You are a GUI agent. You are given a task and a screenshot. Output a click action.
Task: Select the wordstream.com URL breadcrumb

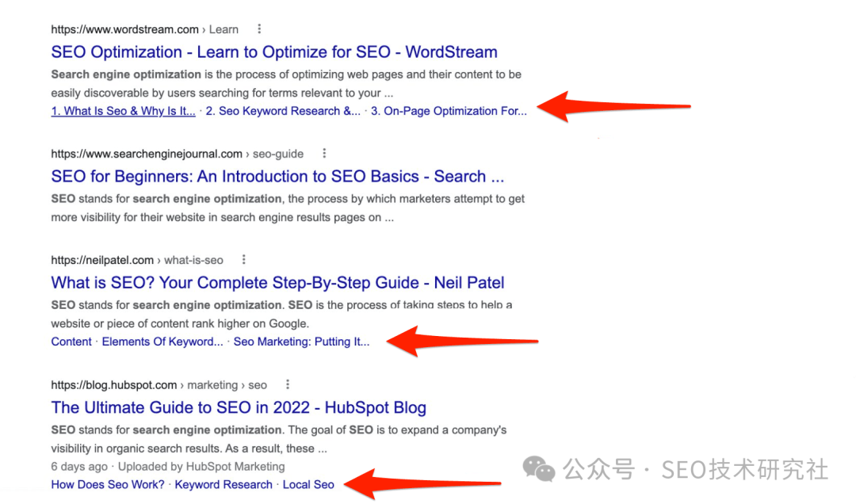coord(145,29)
